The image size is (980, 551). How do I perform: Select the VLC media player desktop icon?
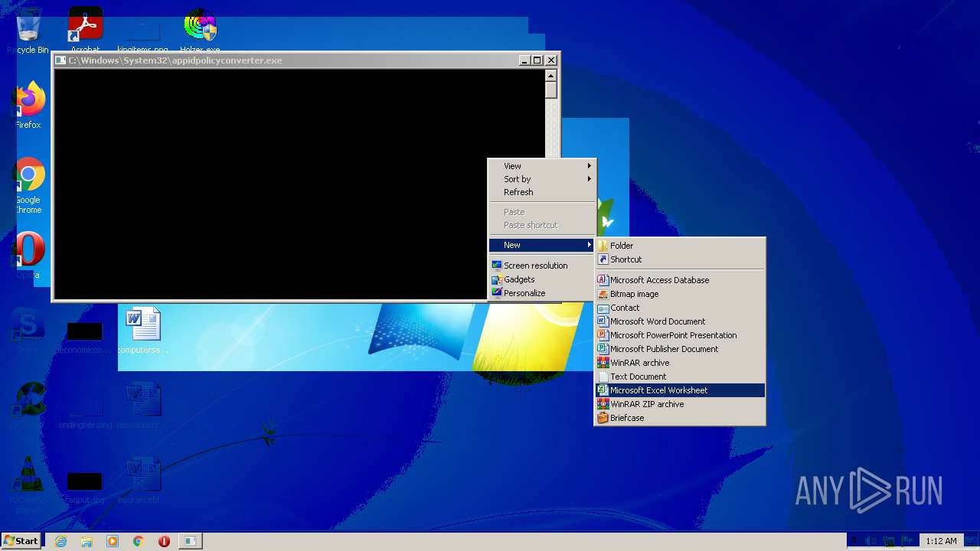pyautogui.click(x=28, y=483)
